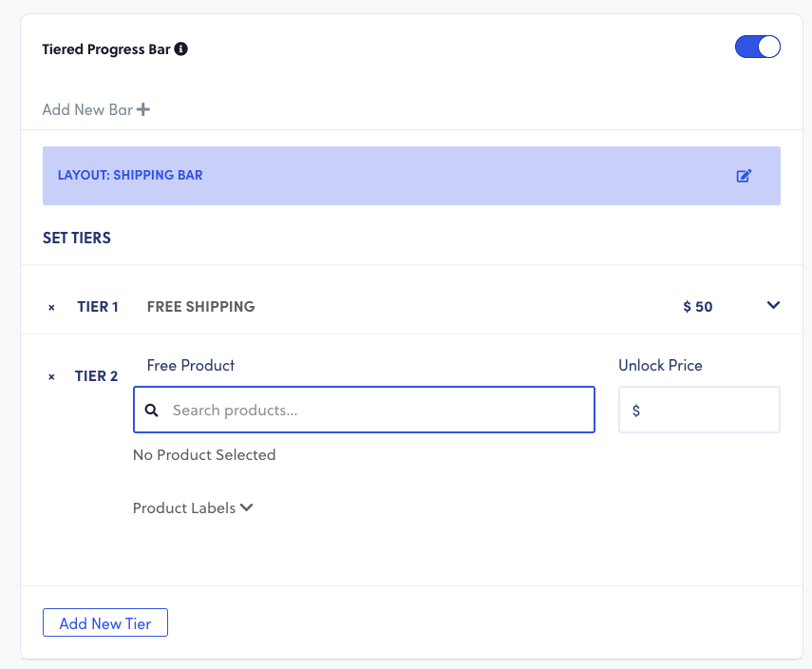Viewport: 812px width, 669px height.
Task: Click the No Product Selected text
Action: pos(204,454)
